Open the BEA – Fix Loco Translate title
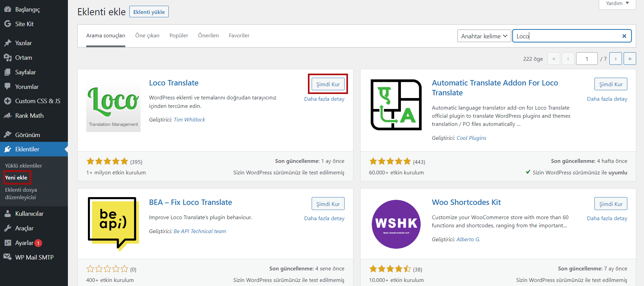Screen dimensions: 644x286 190,203
